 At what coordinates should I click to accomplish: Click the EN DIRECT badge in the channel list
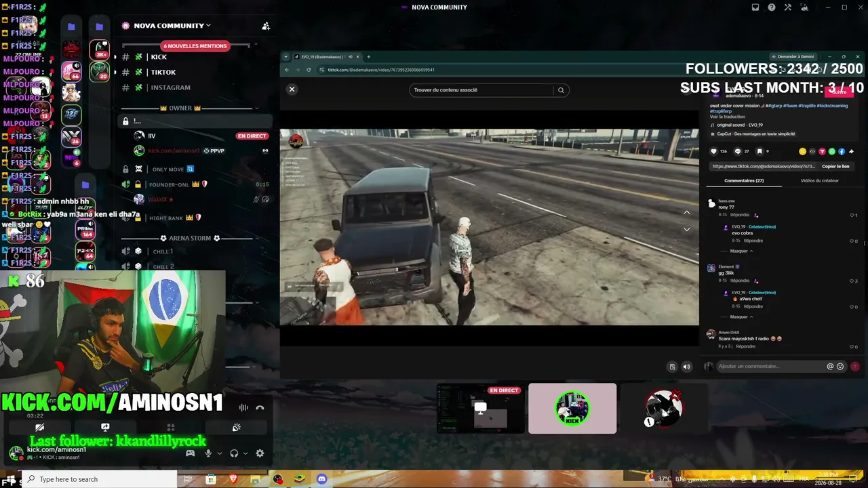[x=252, y=136]
